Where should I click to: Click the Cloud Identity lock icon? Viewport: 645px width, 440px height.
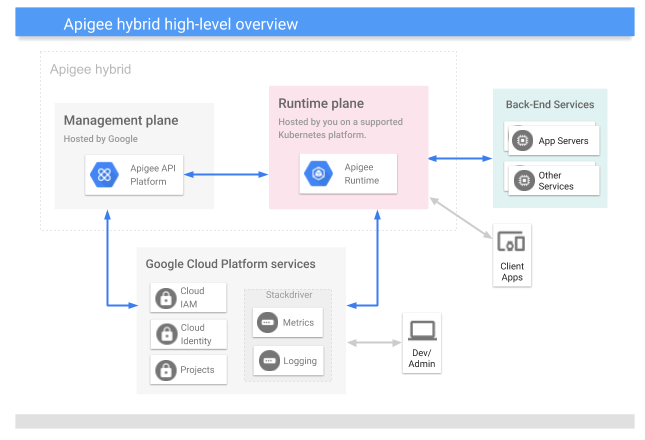(x=165, y=334)
